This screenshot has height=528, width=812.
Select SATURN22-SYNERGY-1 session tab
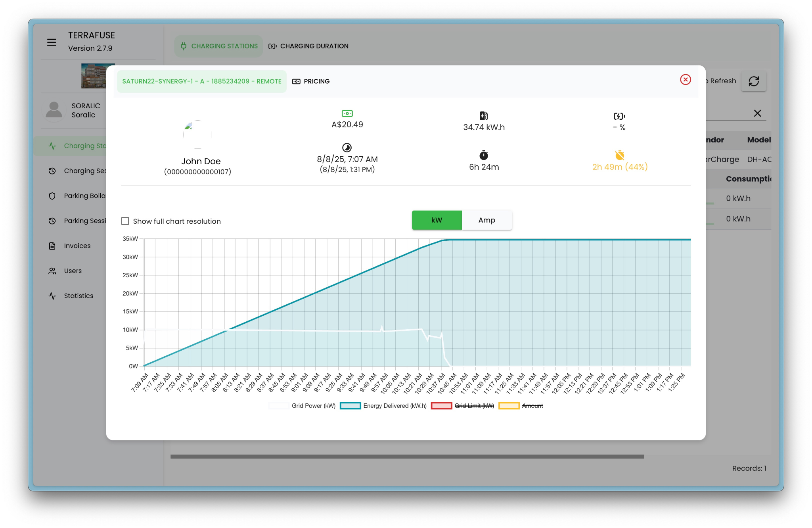[201, 81]
